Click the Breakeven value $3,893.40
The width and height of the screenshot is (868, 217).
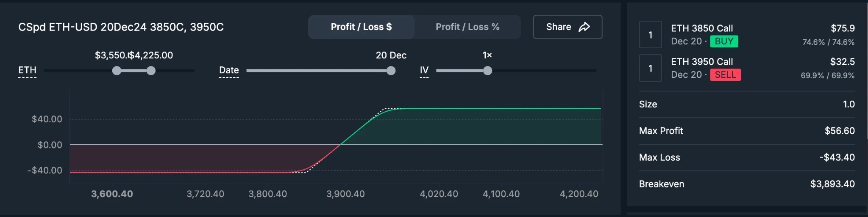(832, 184)
